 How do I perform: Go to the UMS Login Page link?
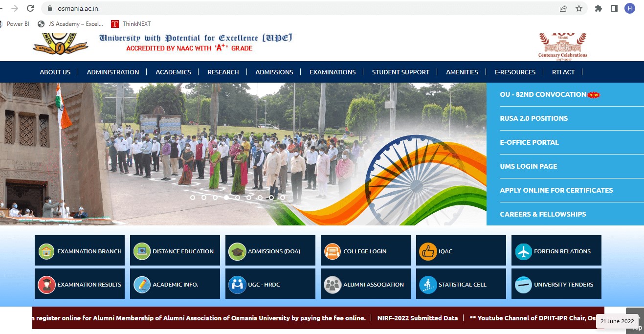[x=528, y=166]
